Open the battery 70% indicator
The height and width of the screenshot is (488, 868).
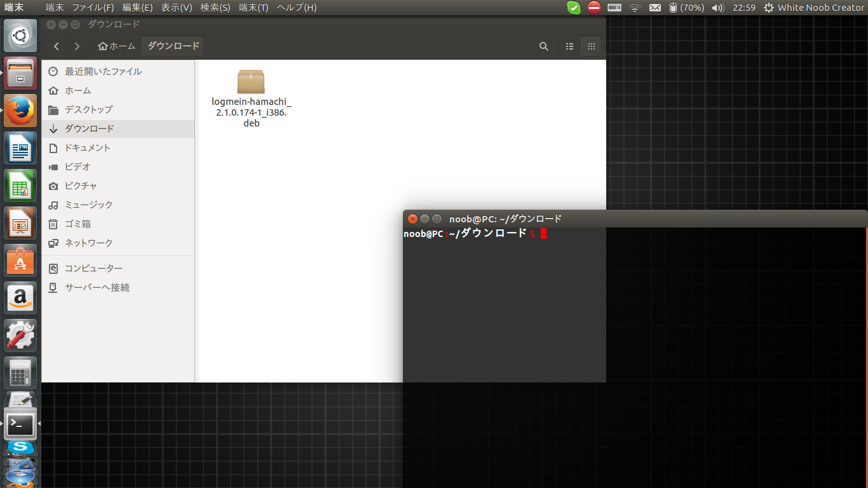click(687, 8)
